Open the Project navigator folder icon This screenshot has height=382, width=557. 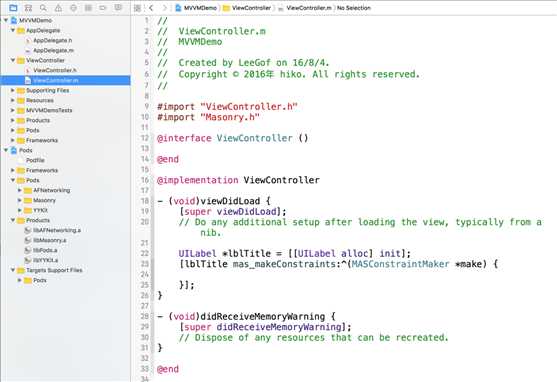[x=13, y=7]
